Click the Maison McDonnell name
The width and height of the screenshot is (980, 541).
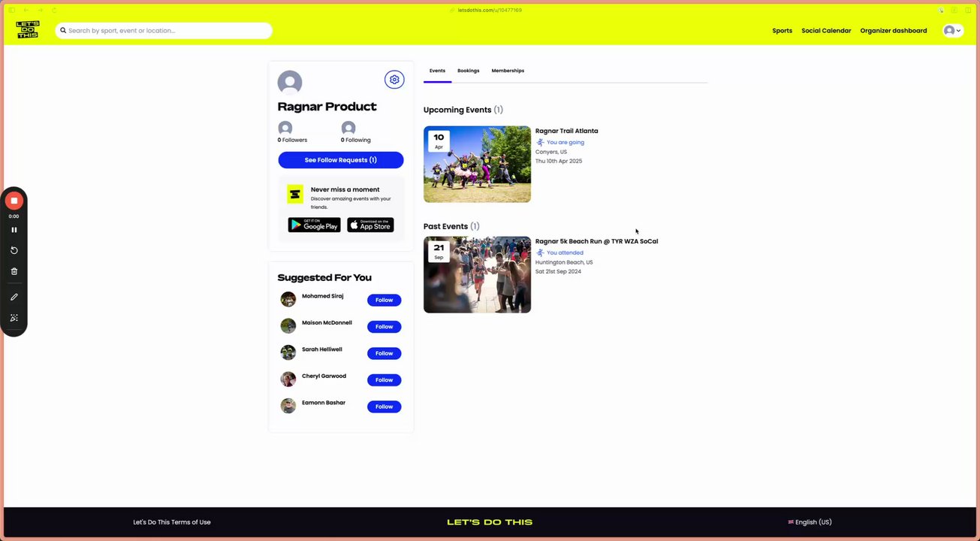(x=327, y=322)
